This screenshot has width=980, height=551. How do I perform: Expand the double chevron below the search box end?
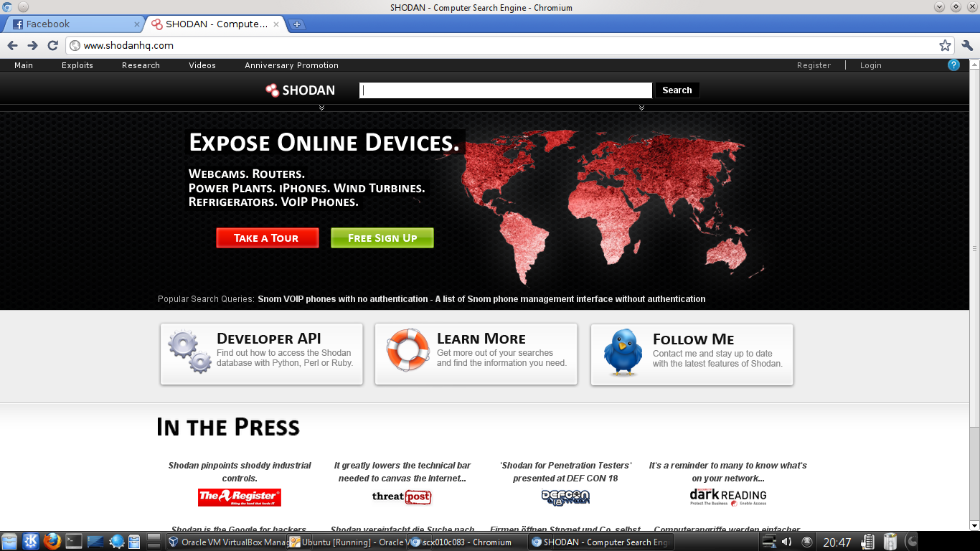[641, 108]
